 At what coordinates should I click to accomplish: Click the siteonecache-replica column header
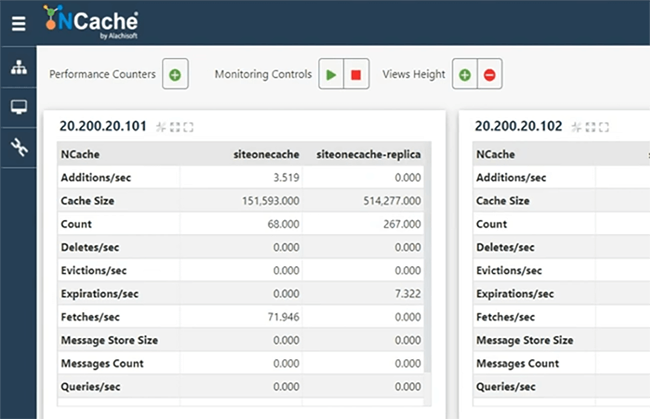tap(369, 154)
